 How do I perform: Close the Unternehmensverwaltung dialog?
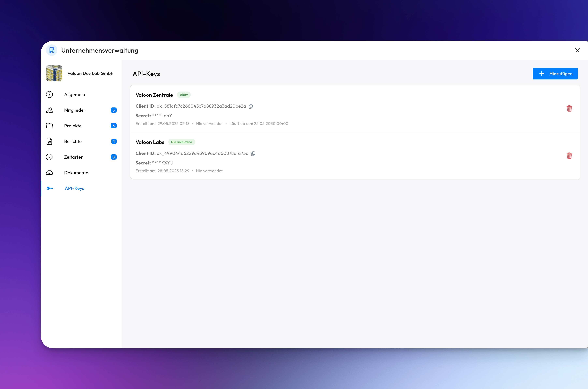point(578,50)
